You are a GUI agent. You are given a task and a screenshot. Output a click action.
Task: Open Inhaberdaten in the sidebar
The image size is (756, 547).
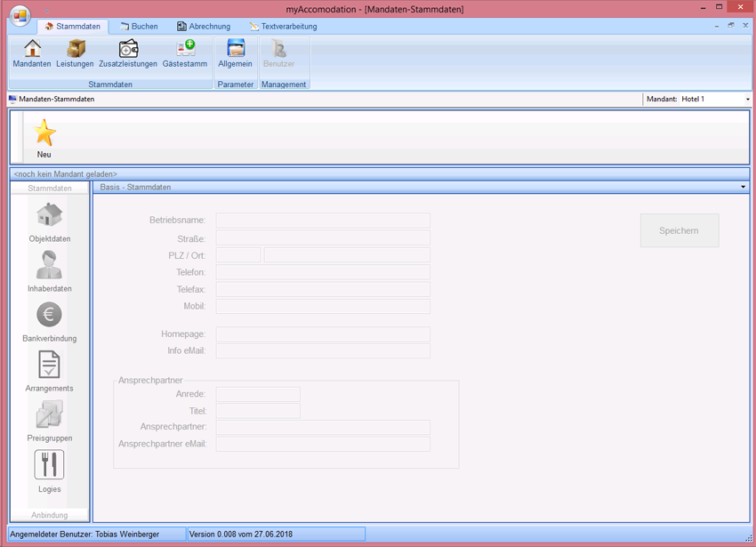pos(50,266)
